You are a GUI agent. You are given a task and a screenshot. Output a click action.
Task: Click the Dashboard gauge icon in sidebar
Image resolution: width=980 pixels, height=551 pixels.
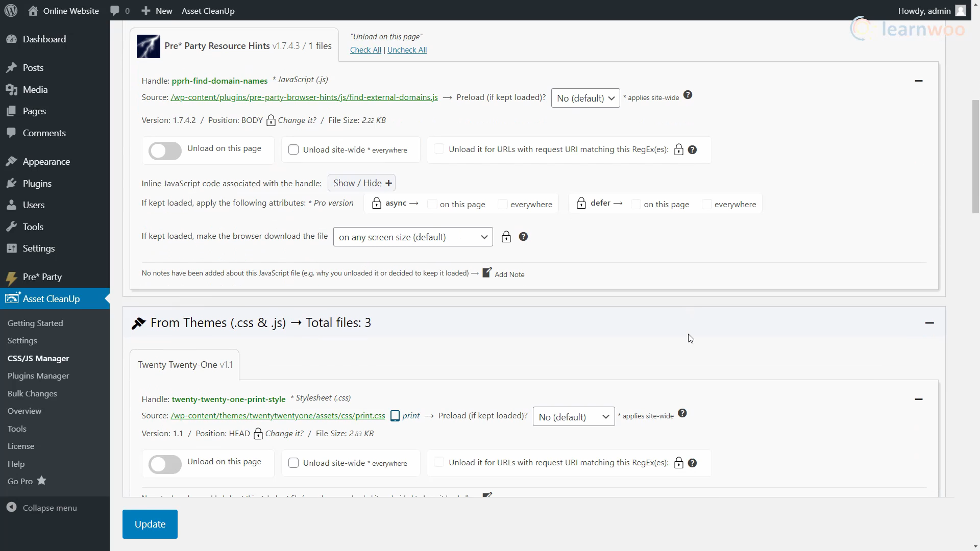[x=12, y=39]
